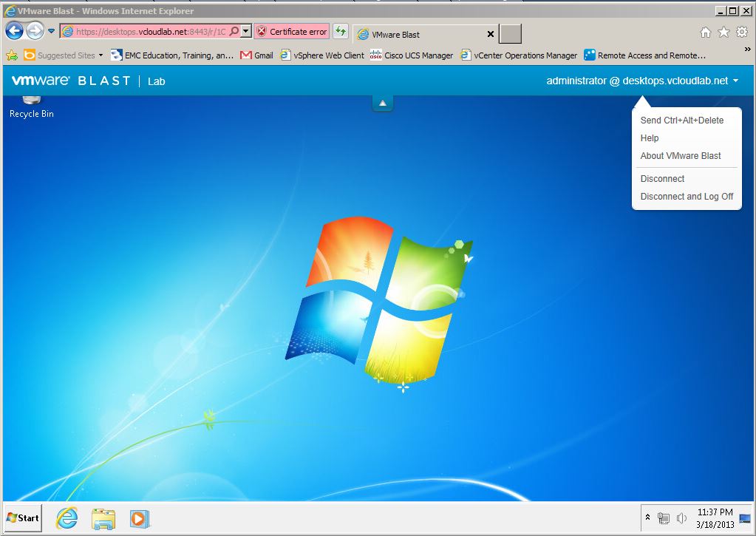756x536 pixels.
Task: Open IE Tools gear icon
Action: click(742, 33)
